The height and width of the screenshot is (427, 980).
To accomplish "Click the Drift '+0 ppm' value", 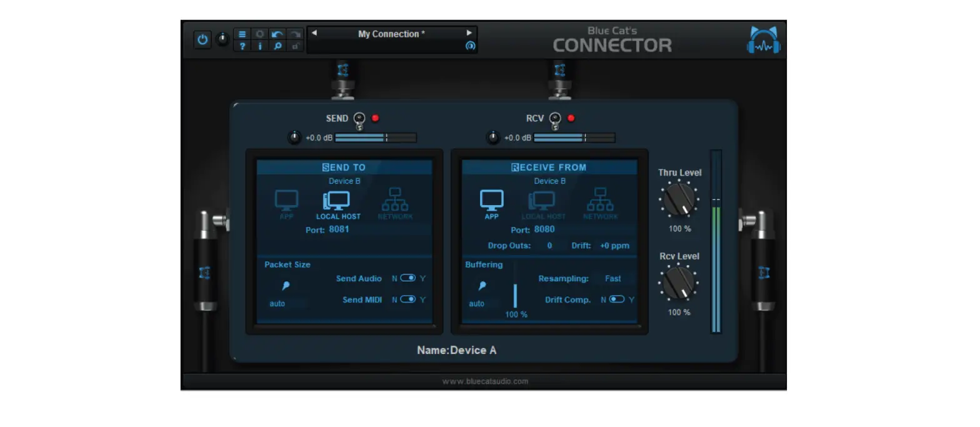I will pyautogui.click(x=615, y=246).
